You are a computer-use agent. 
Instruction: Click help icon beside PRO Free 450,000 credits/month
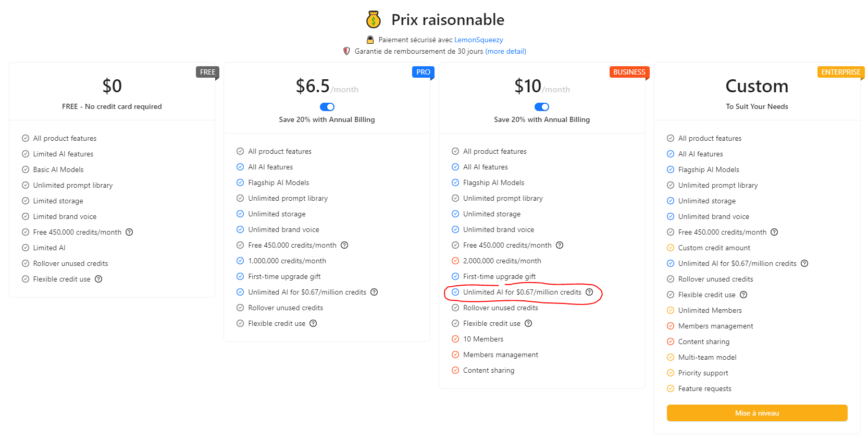344,245
